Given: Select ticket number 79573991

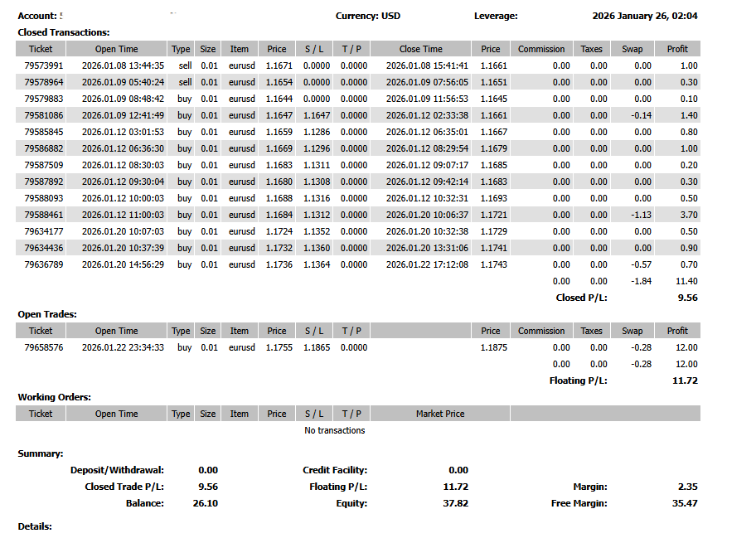Looking at the screenshot, I should click(x=44, y=65).
